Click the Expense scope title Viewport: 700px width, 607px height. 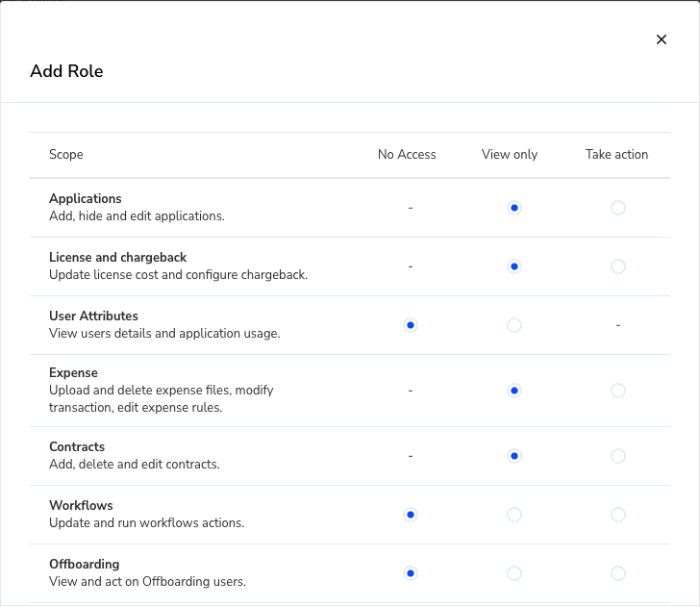[x=73, y=373]
